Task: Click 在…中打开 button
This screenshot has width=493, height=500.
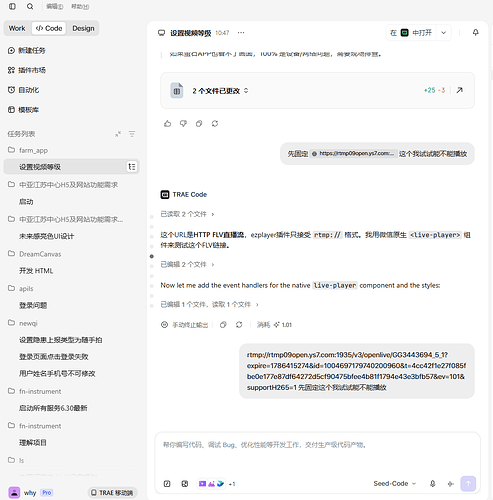Action: coord(411,33)
